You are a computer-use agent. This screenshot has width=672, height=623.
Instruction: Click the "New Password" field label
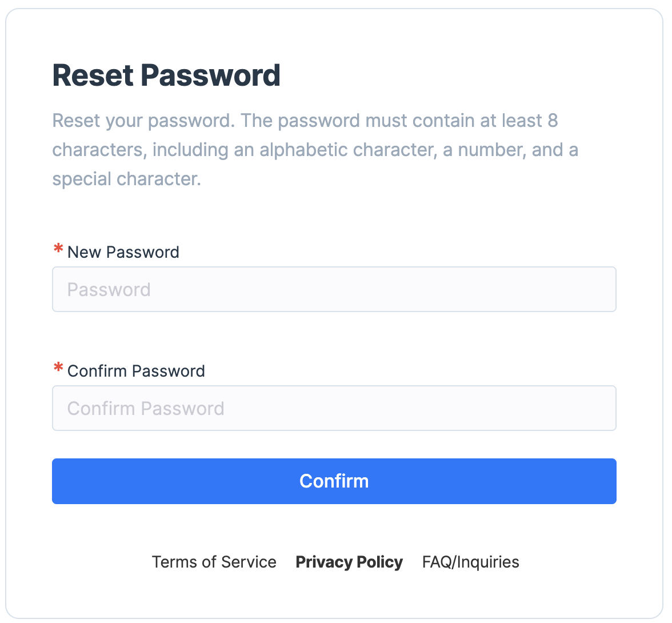(123, 252)
